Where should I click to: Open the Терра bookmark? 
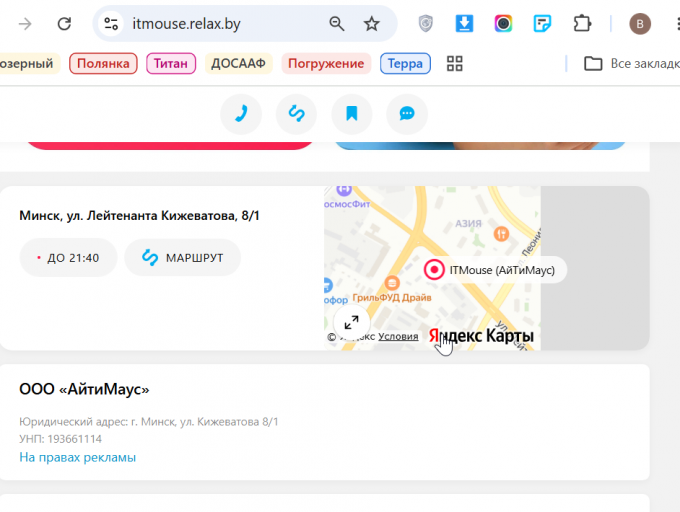point(405,64)
